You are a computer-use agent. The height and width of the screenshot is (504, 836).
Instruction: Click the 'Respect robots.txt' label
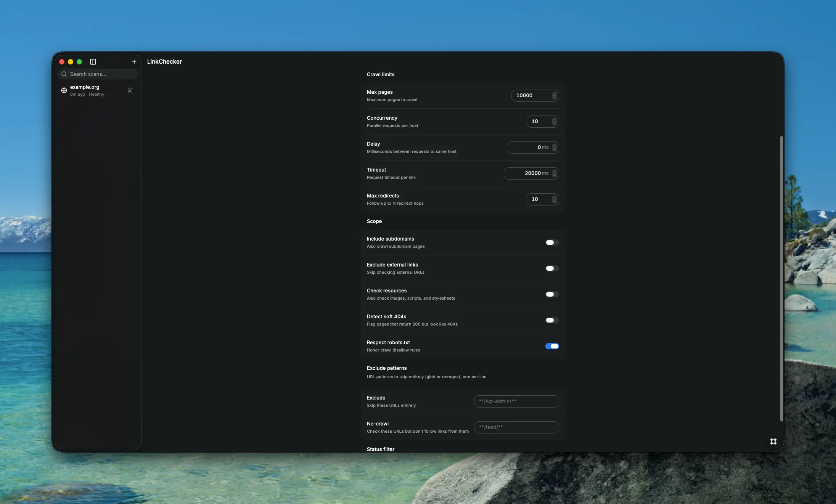388,342
